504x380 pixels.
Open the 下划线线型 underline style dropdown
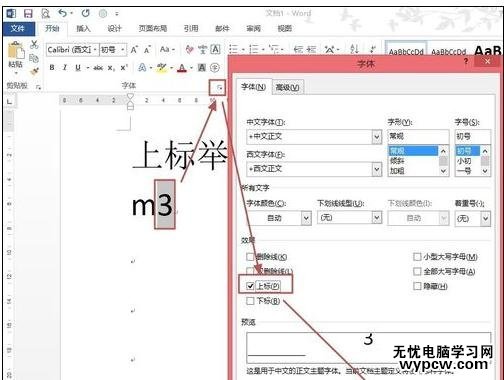[x=377, y=218]
